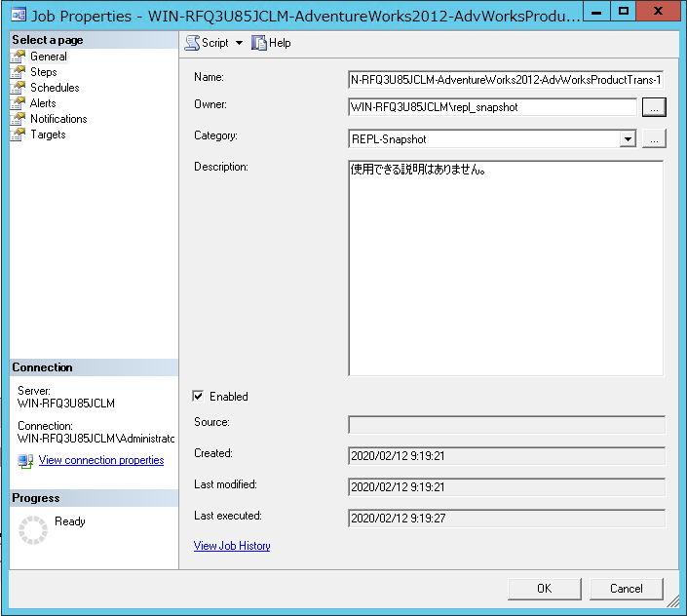Minimize the Job Properties window

click(x=595, y=12)
